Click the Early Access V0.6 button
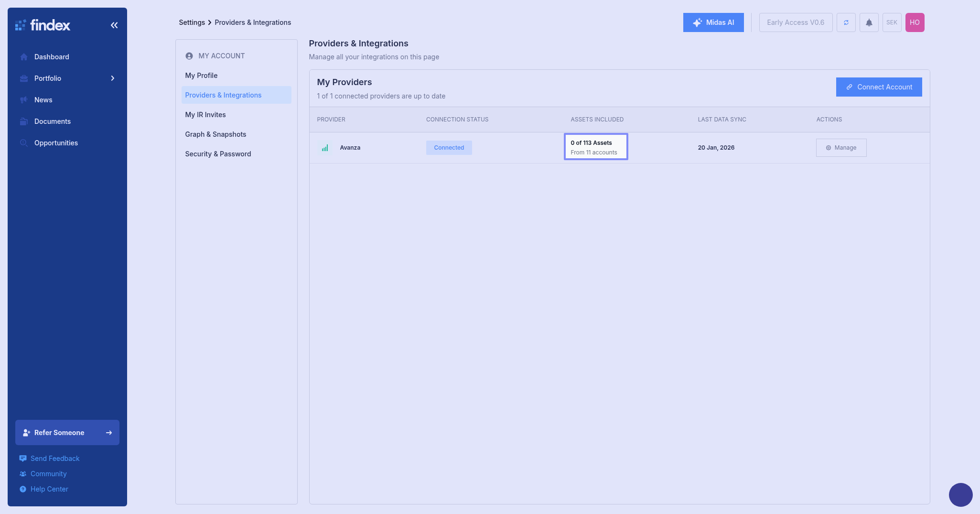 (796, 22)
